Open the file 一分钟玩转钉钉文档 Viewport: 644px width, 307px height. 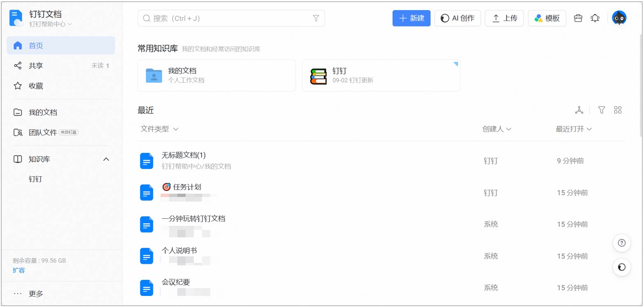pyautogui.click(x=193, y=219)
